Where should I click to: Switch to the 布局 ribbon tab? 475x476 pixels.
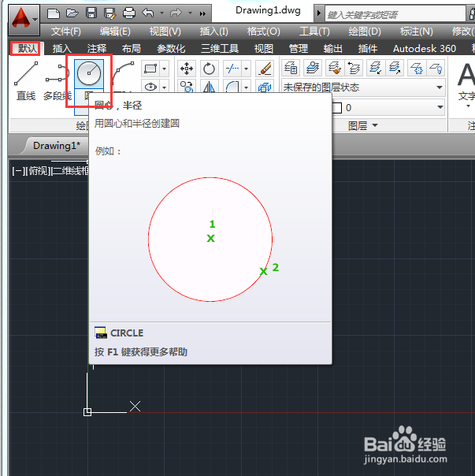[x=131, y=49]
